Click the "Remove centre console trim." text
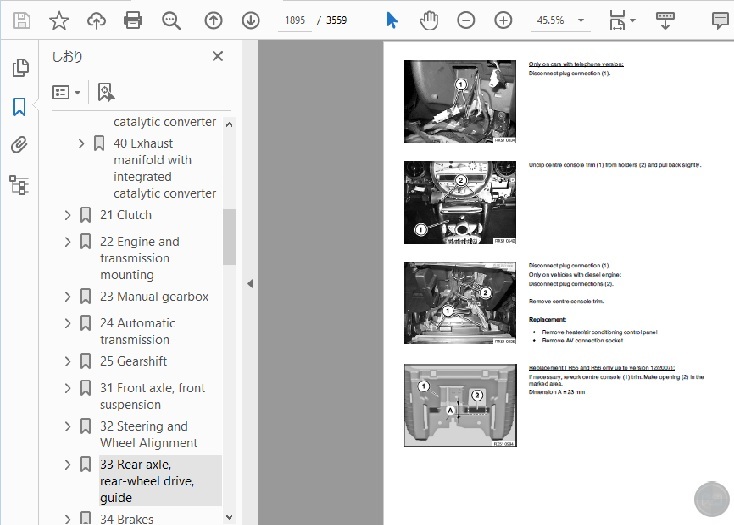734x525 pixels. 566,301
